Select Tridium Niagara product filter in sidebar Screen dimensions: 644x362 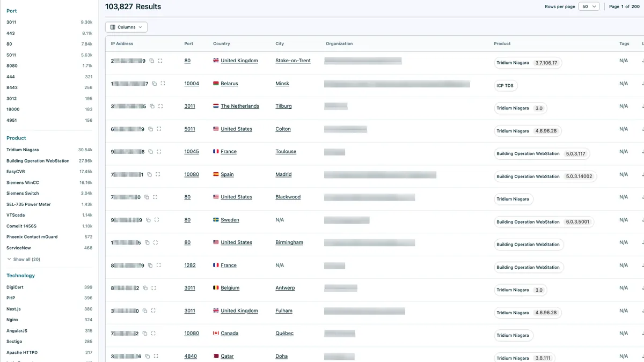point(49,150)
